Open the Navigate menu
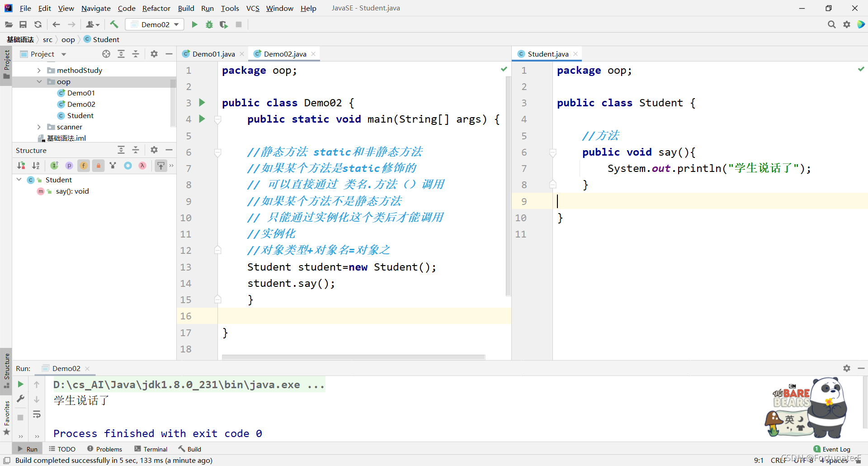 (96, 8)
